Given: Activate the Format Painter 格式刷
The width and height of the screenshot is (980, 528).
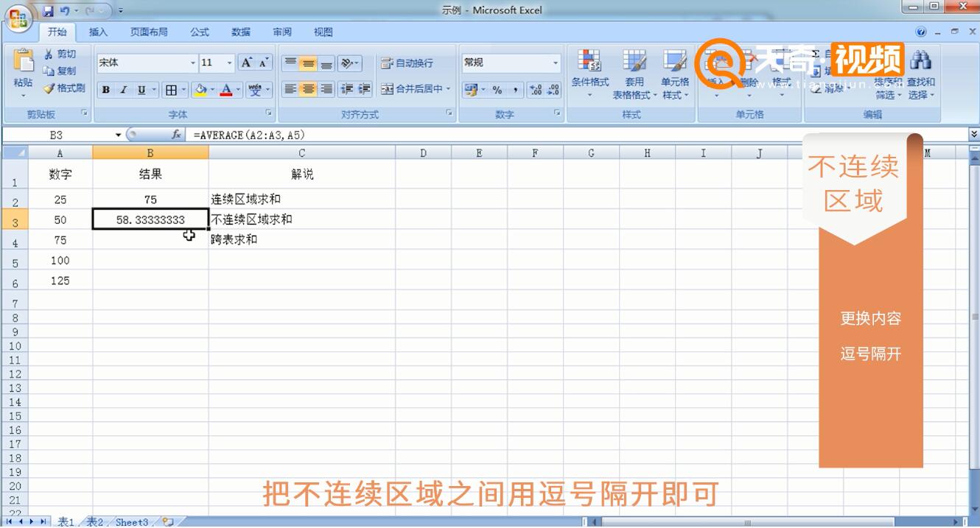Looking at the screenshot, I should coord(64,88).
